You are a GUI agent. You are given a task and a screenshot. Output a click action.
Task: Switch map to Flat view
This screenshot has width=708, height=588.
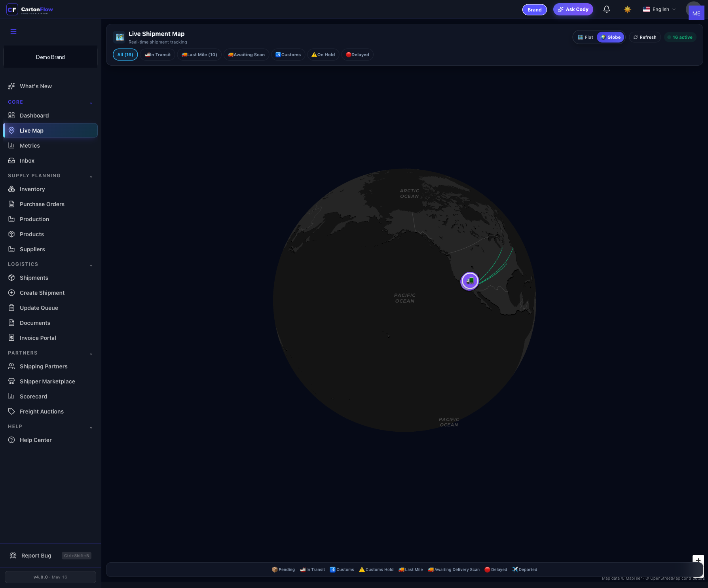(x=585, y=37)
